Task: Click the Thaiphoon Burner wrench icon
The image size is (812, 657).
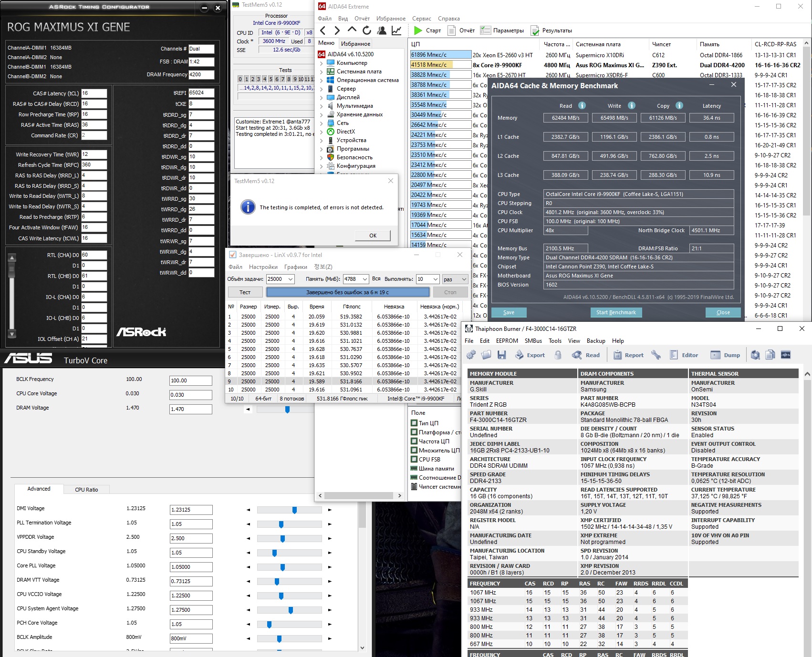Action: coord(656,355)
